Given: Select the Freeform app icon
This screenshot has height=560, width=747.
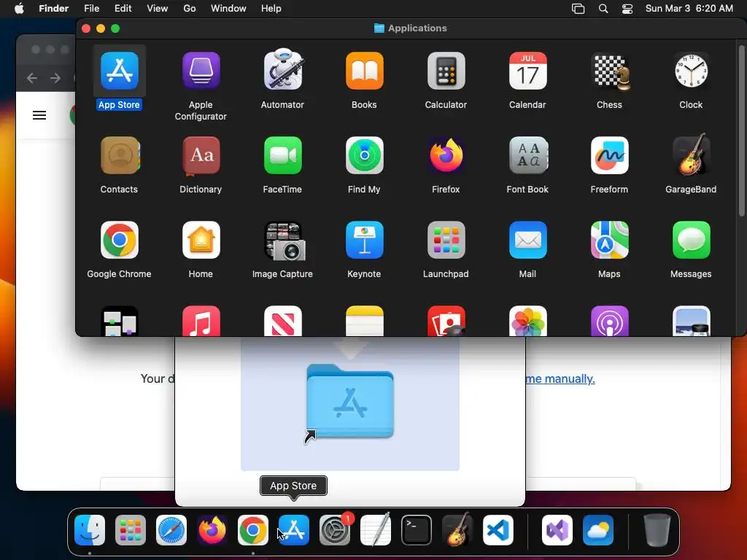Looking at the screenshot, I should click(x=610, y=156).
